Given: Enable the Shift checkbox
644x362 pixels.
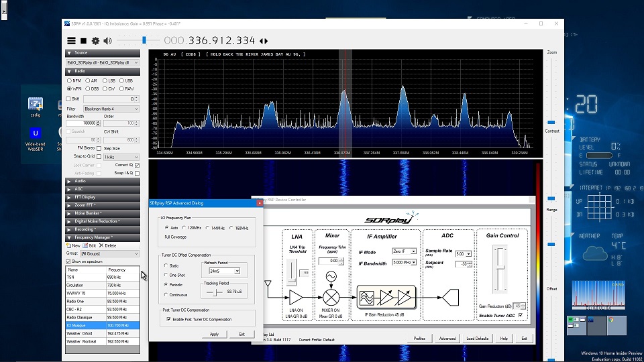Looking at the screenshot, I should pos(68,99).
